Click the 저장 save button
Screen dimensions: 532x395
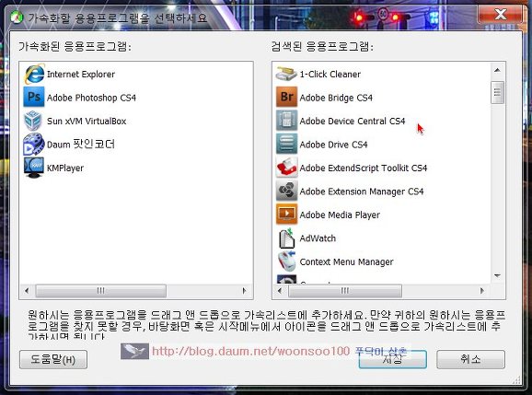click(392, 359)
